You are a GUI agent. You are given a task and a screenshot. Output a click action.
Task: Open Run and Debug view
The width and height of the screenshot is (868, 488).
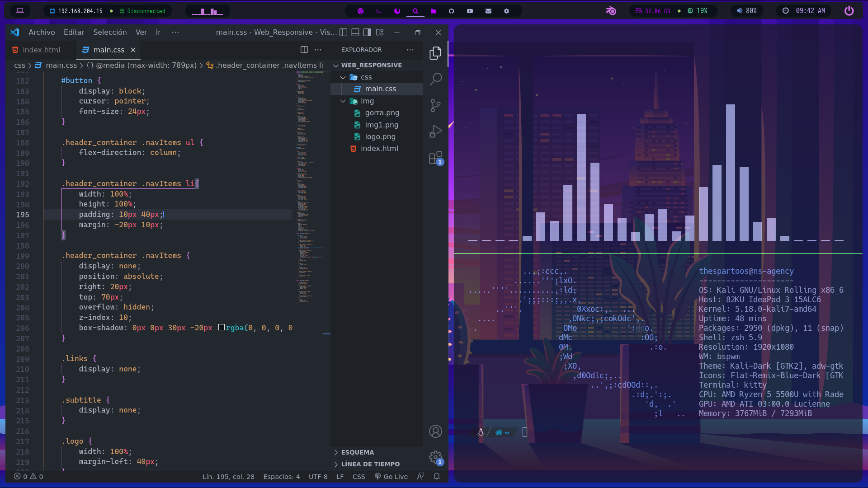point(435,131)
